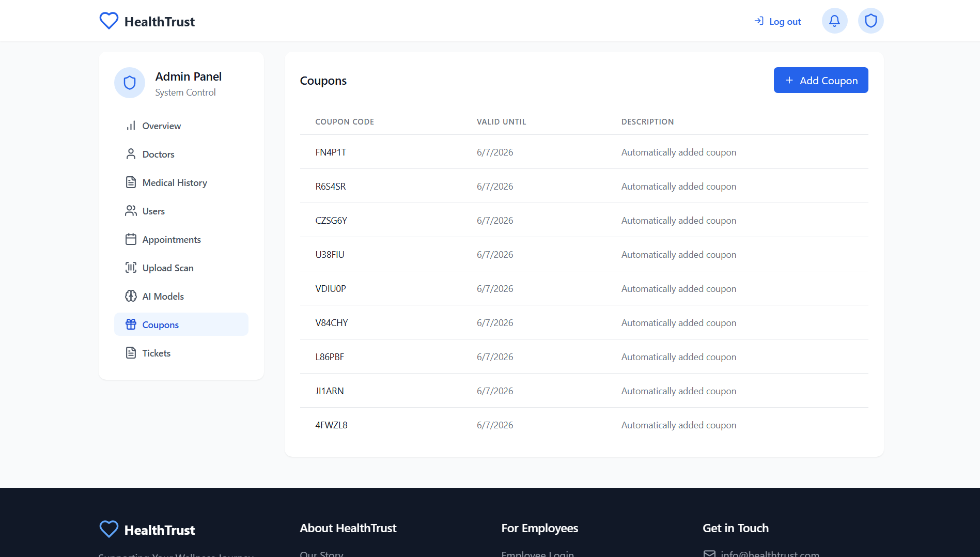Click the Overview bar chart icon
Viewport: 980px width, 557px height.
[x=131, y=126]
